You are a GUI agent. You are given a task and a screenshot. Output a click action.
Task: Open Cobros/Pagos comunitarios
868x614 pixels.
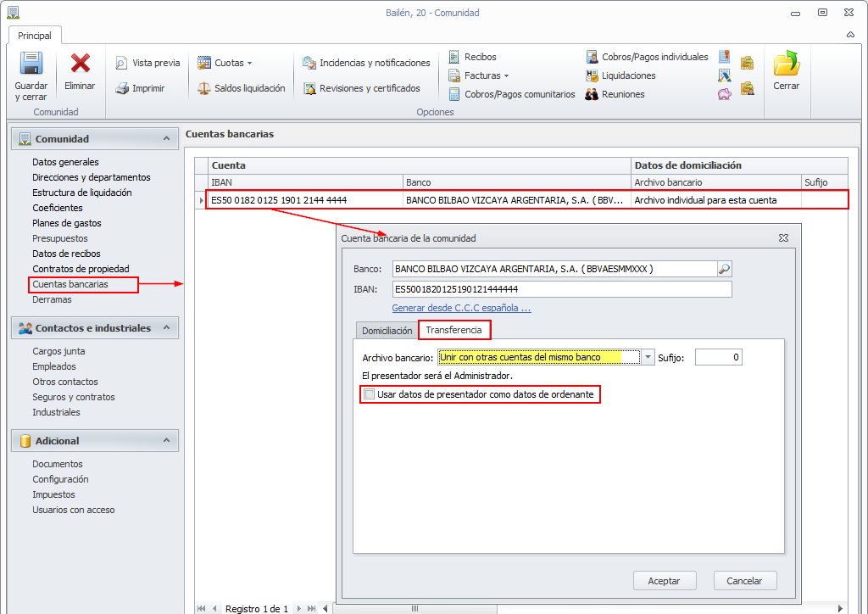point(512,95)
